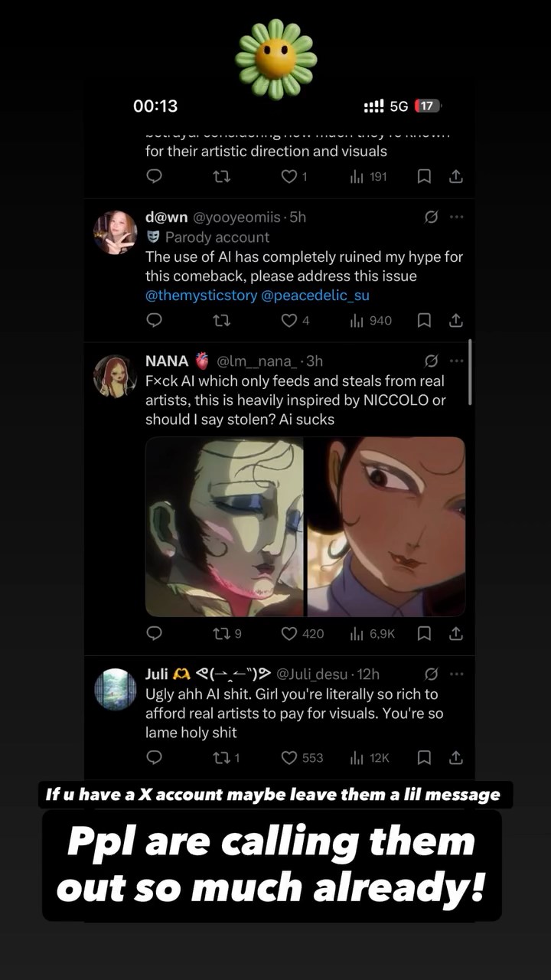The width and height of the screenshot is (551, 980).
Task: Share d@wn's tweet
Action: 455,321
